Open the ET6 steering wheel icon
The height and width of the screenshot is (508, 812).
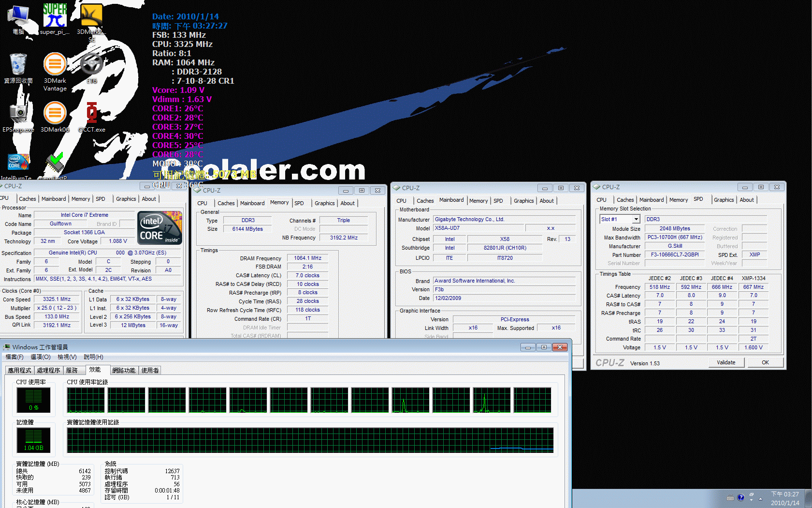pyautogui.click(x=91, y=68)
